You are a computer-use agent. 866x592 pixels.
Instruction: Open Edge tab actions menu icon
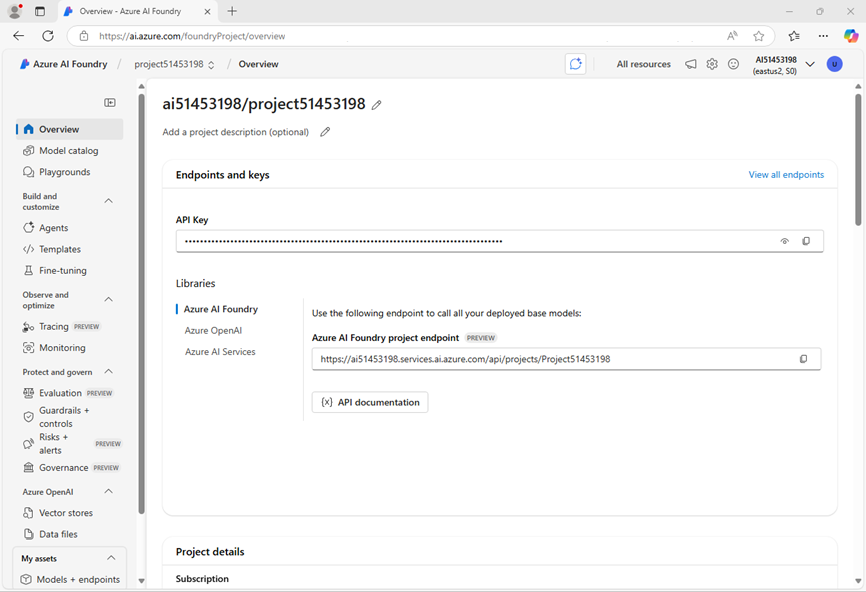coord(40,11)
